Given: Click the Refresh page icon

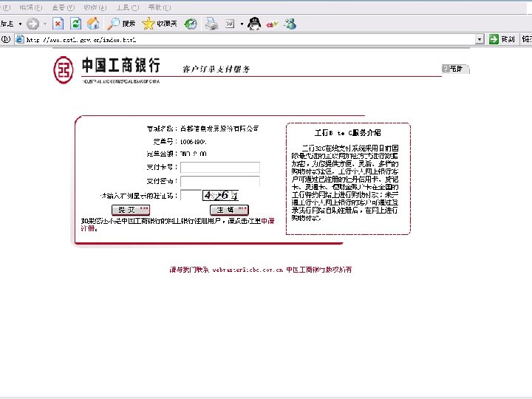Looking at the screenshot, I should click(75, 24).
